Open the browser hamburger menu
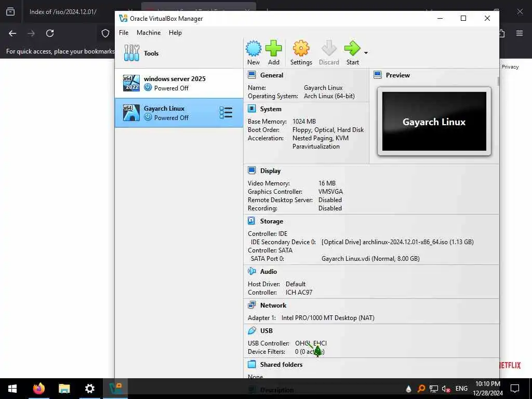Image resolution: width=532 pixels, height=399 pixels. [x=520, y=33]
